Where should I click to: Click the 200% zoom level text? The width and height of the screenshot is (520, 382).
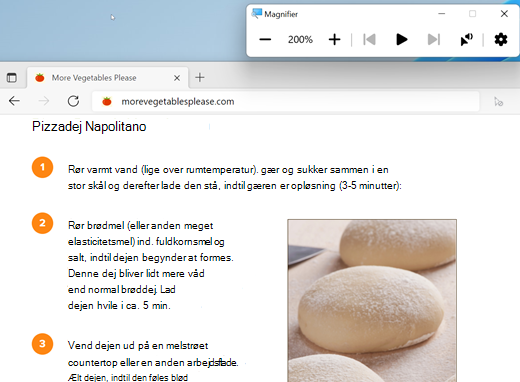[300, 40]
